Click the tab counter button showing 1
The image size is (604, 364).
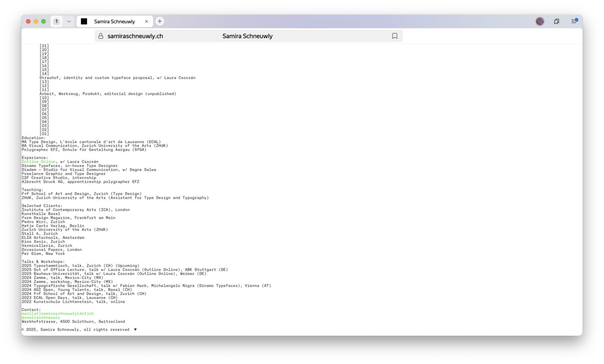(57, 21)
